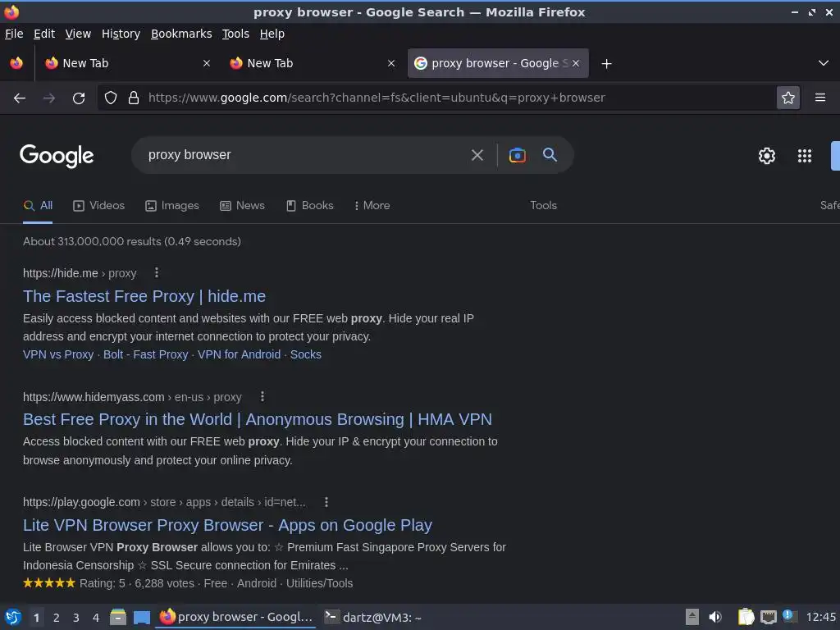Close the second New Tab
This screenshot has width=840, height=630.
click(391, 63)
